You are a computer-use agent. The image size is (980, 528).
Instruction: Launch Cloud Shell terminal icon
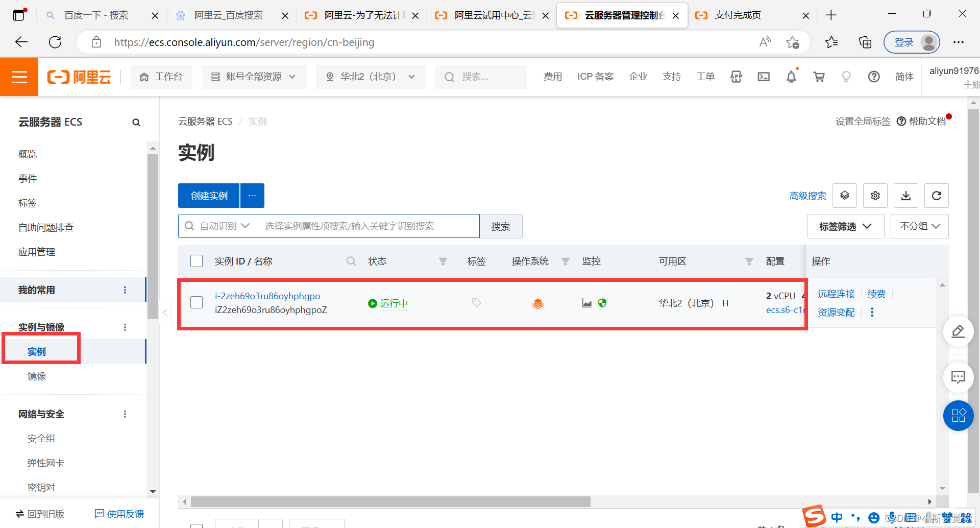[x=764, y=77]
